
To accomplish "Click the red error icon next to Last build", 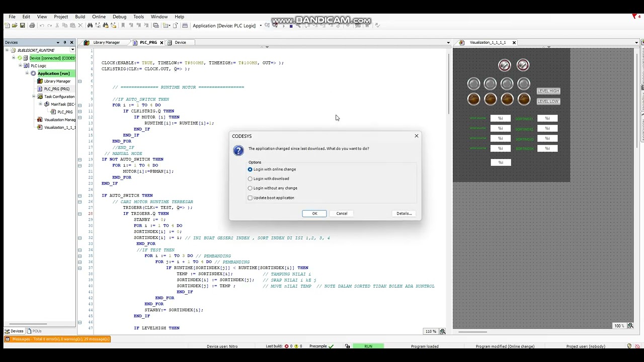I will tap(287, 346).
